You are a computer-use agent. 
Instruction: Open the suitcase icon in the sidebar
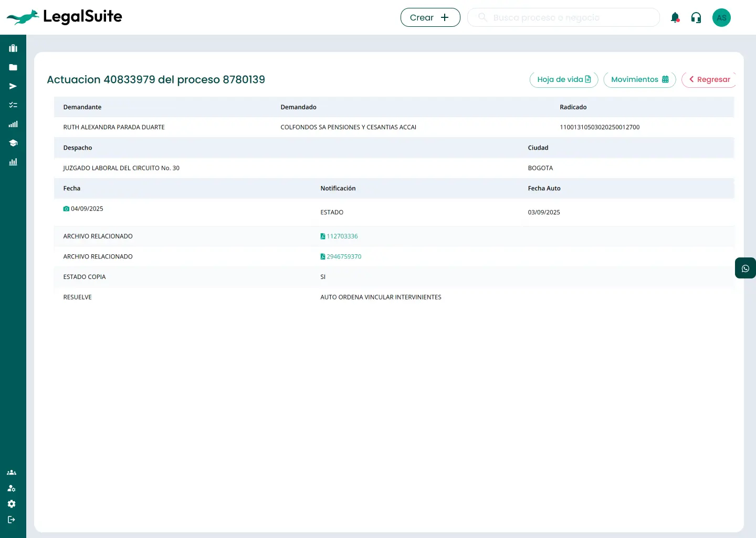coord(13,48)
